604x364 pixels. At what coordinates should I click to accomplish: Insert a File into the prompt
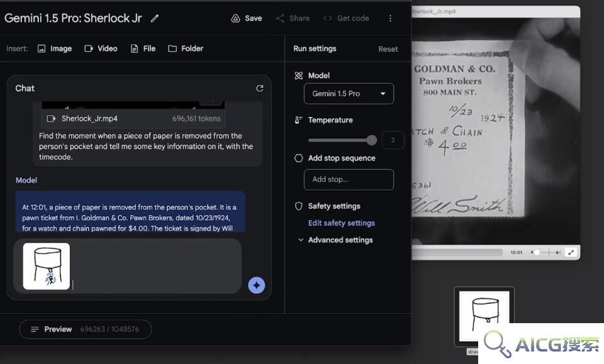[x=143, y=48]
